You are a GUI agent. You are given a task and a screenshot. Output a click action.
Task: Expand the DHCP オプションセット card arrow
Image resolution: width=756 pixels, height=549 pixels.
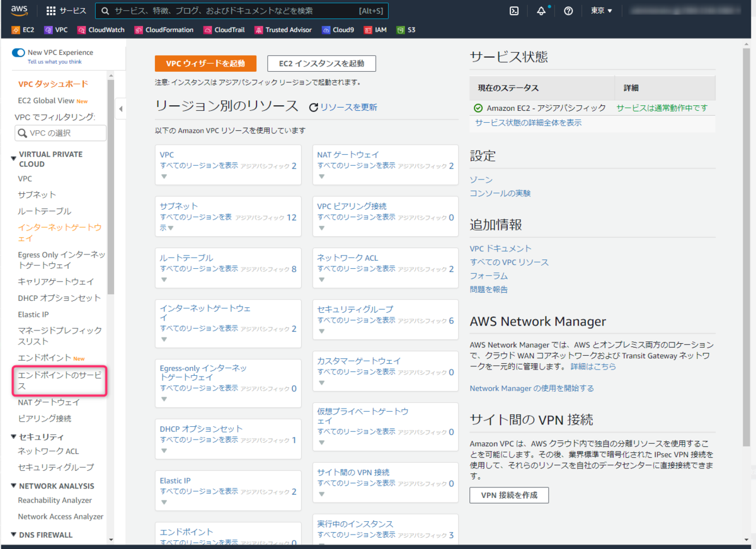coord(164,451)
